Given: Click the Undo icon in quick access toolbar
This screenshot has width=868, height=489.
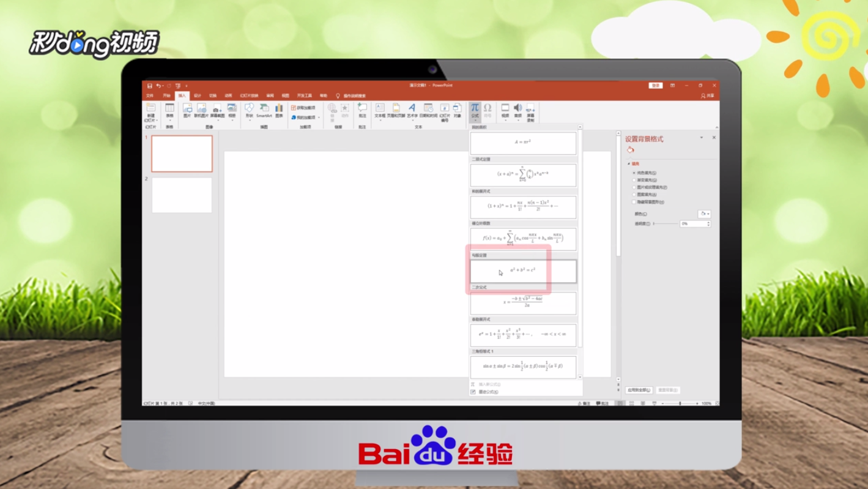Looking at the screenshot, I should [158, 86].
